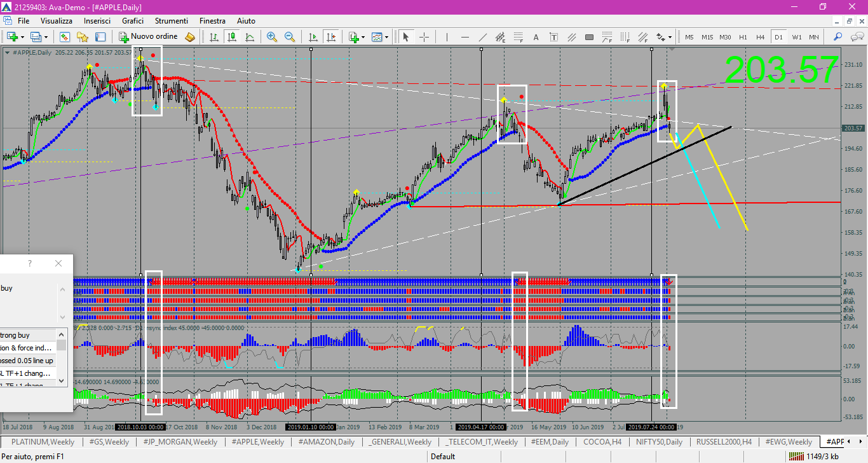
Task: Select the text A tool
Action: click(536, 36)
